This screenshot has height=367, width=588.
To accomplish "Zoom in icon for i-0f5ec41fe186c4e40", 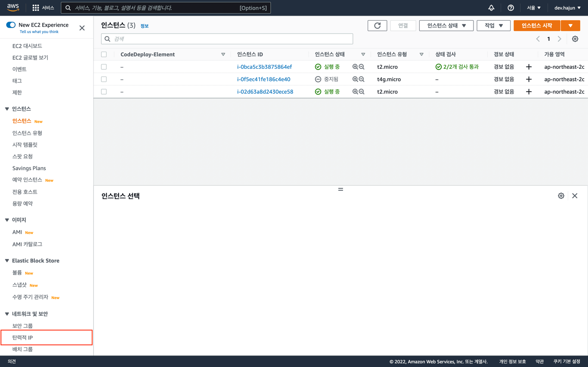I will coord(355,79).
